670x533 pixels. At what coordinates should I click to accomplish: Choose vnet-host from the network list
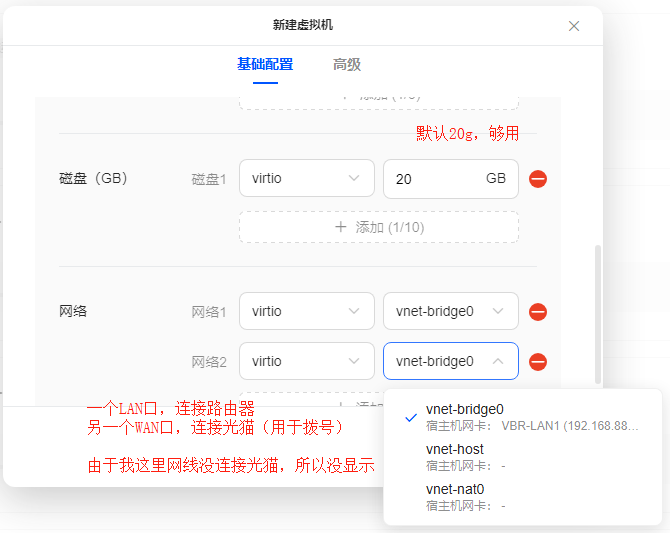pyautogui.click(x=455, y=450)
